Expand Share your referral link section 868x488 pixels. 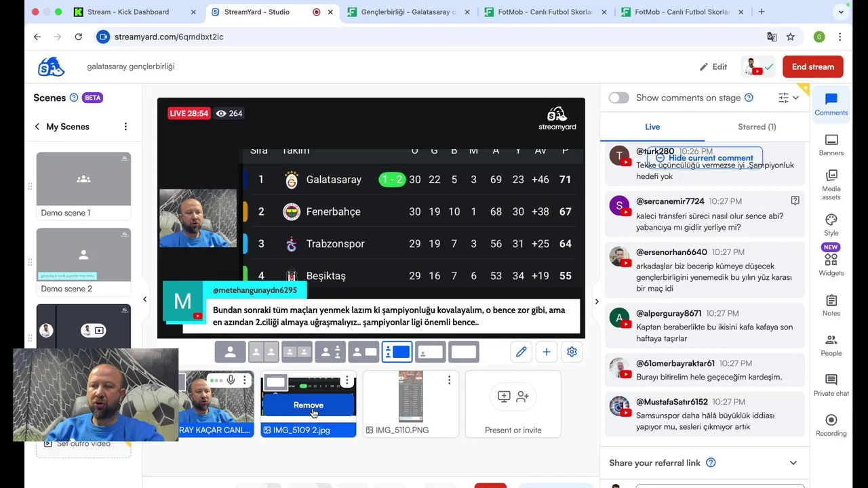click(793, 463)
